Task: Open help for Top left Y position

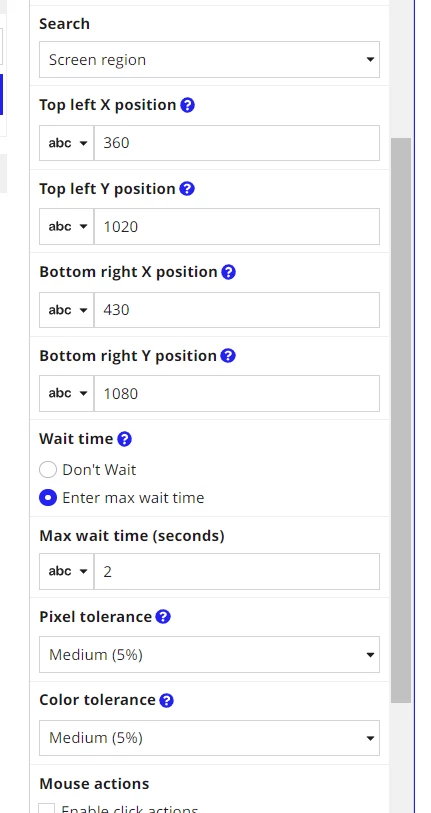Action: coord(187,189)
